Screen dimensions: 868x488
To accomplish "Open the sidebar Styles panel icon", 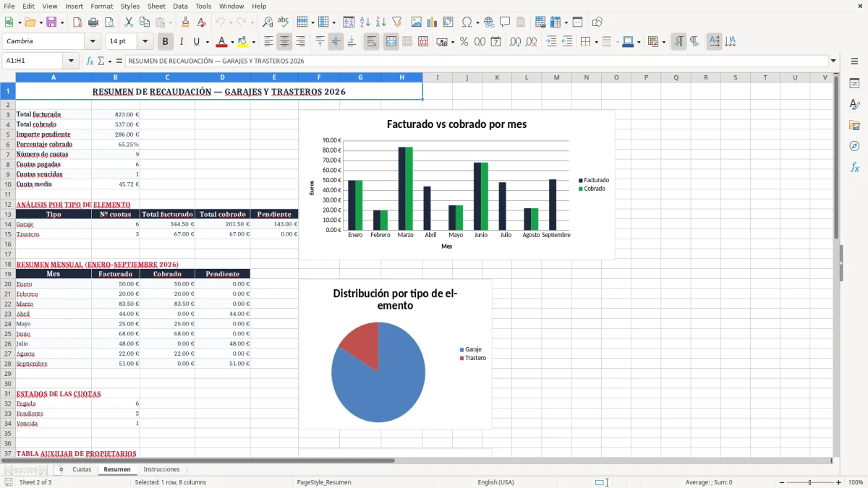I will tap(854, 104).
